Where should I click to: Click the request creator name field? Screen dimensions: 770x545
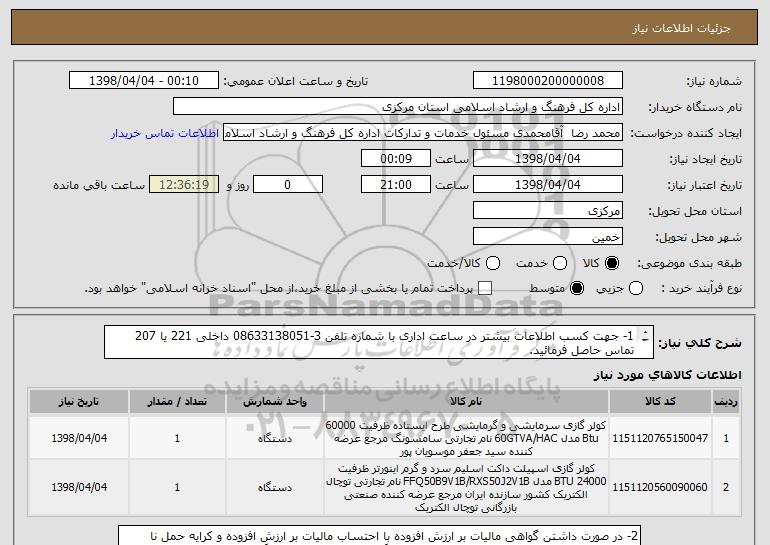423,133
